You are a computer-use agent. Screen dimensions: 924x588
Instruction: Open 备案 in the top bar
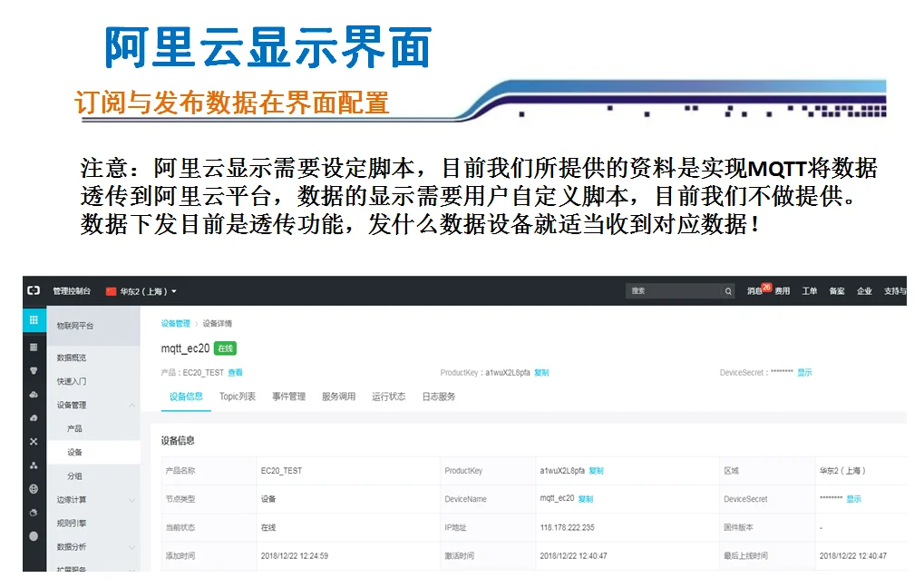pos(837,291)
